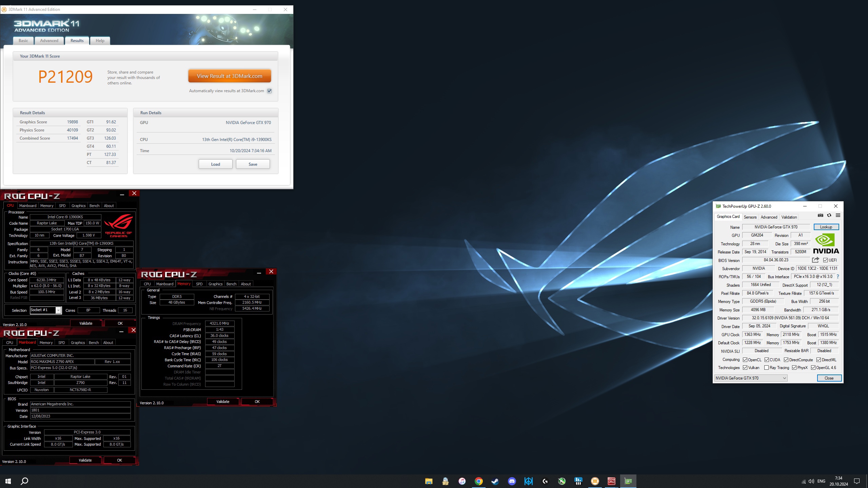Viewport: 868px width, 488px height.
Task: Click the BIOS Version 84.04.36.00.23 field
Action: [776, 260]
